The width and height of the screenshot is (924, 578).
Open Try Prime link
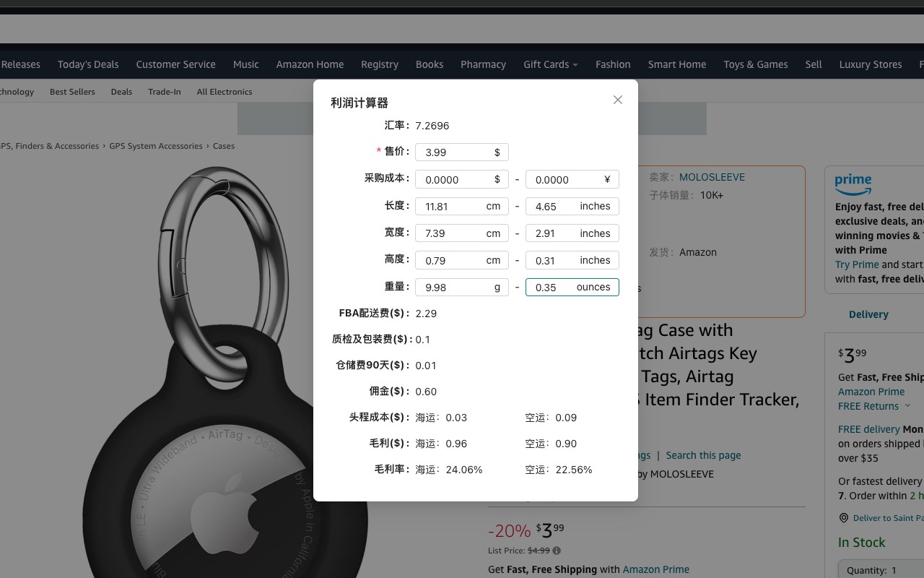(857, 264)
